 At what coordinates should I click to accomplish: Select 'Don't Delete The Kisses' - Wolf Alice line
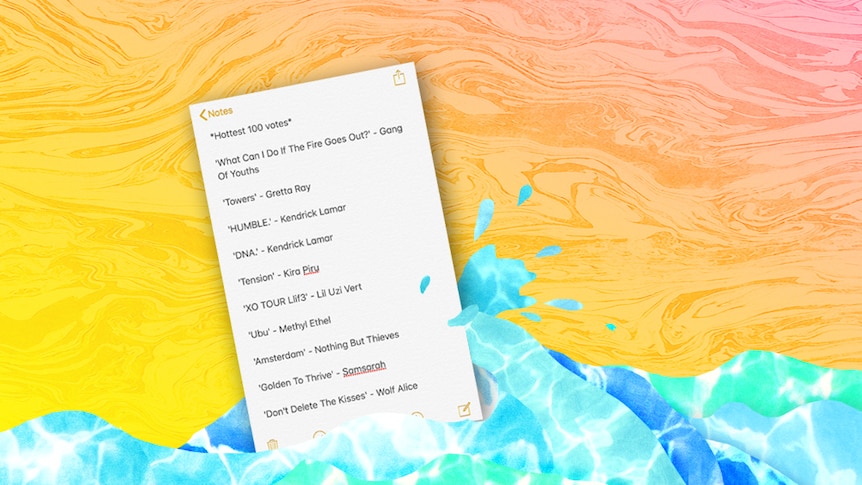[x=340, y=400]
